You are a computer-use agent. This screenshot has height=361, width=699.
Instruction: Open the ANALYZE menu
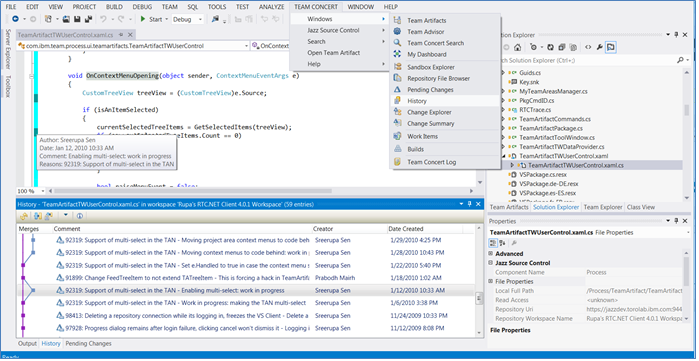tap(271, 7)
